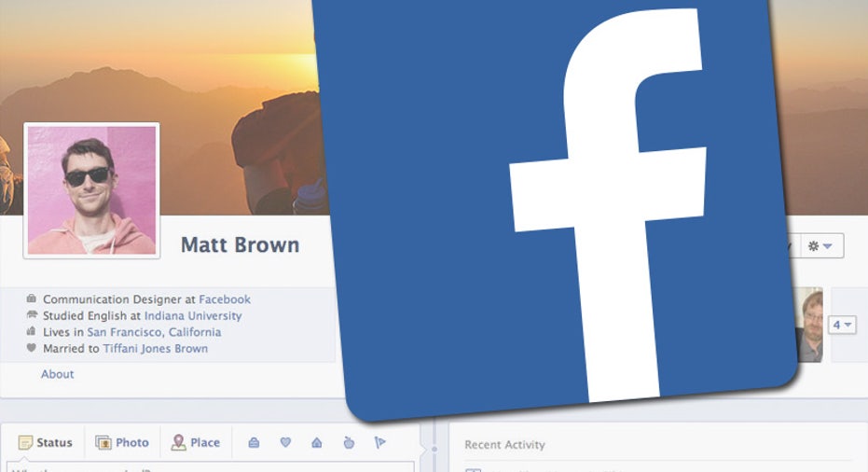Viewport: 868px width, 472px height.
Task: Click the heart icon beside Married to
Action: 32,348
